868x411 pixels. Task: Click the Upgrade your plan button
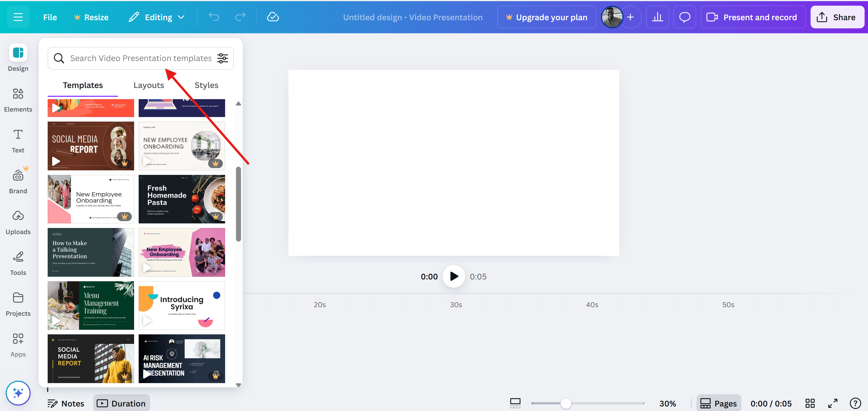546,17
